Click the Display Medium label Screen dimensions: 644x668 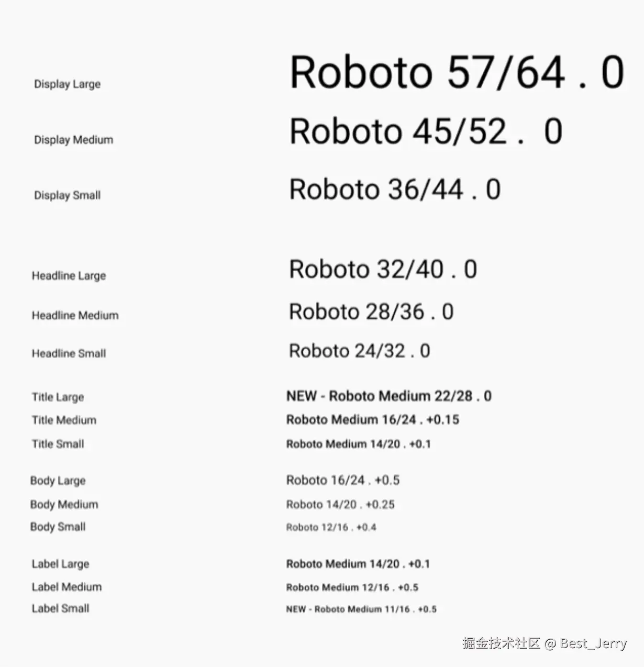pos(73,140)
